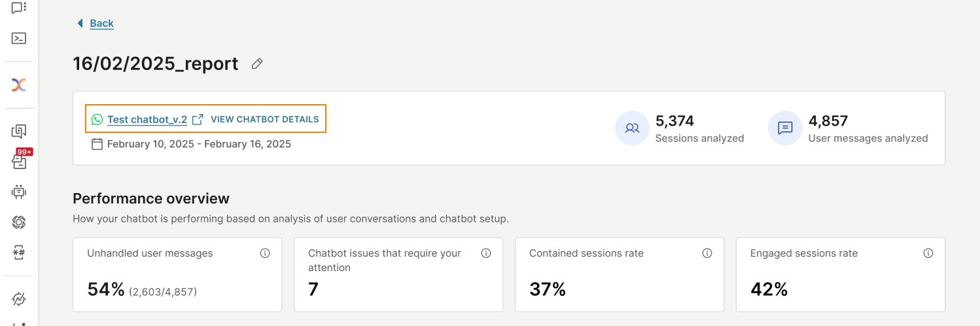
Task: Go back using the Back link
Action: pyautogui.click(x=101, y=23)
